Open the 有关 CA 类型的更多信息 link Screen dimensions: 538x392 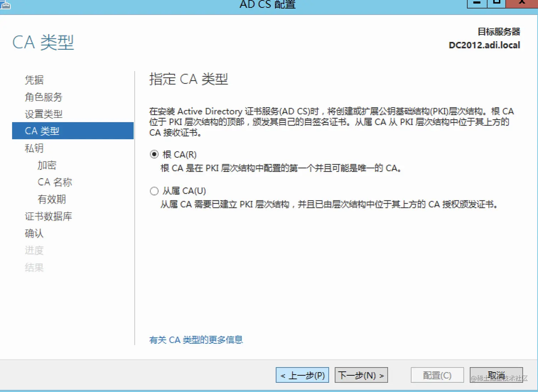point(196,340)
